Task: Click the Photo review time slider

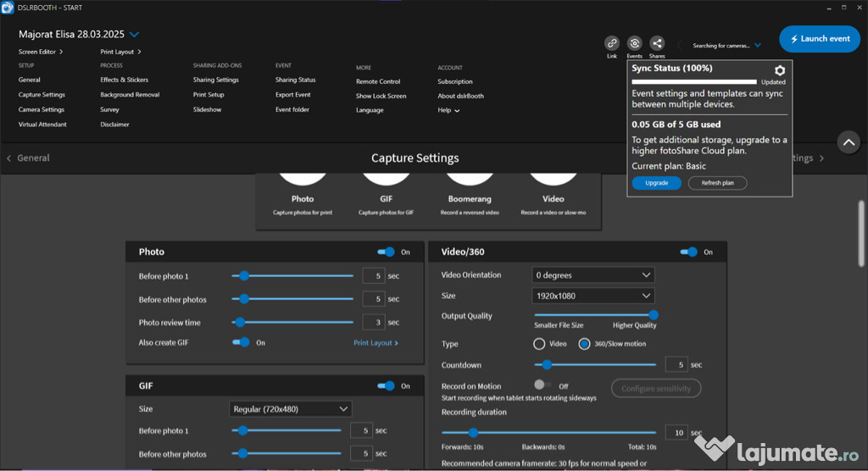Action: click(292, 322)
